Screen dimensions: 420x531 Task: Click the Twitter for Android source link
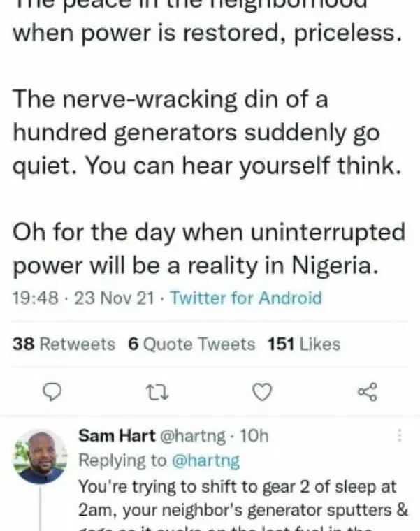pyautogui.click(x=246, y=298)
